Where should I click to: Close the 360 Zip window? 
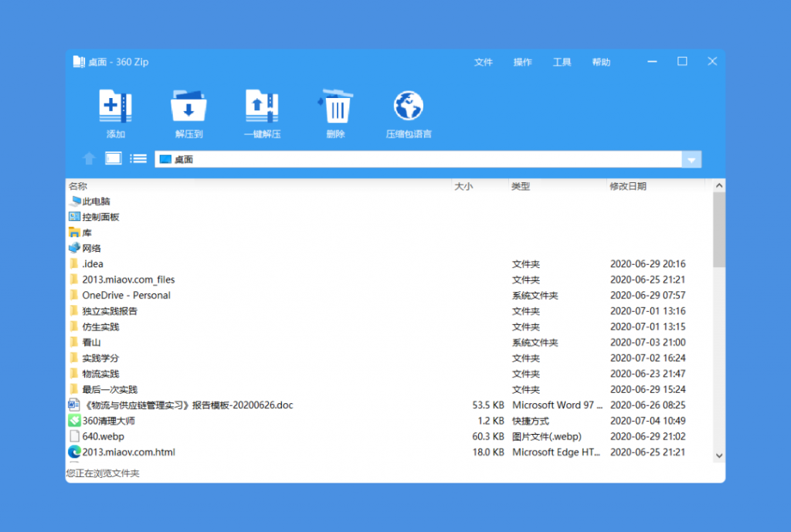(x=712, y=62)
